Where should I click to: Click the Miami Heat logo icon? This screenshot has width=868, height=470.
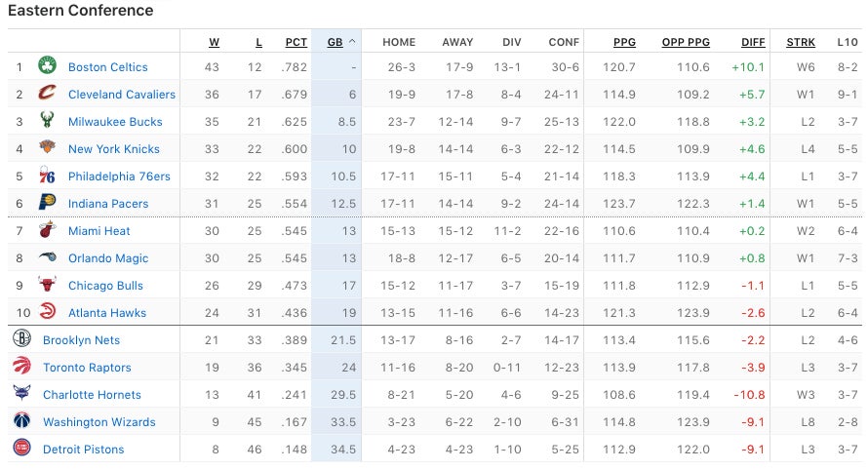click(47, 231)
